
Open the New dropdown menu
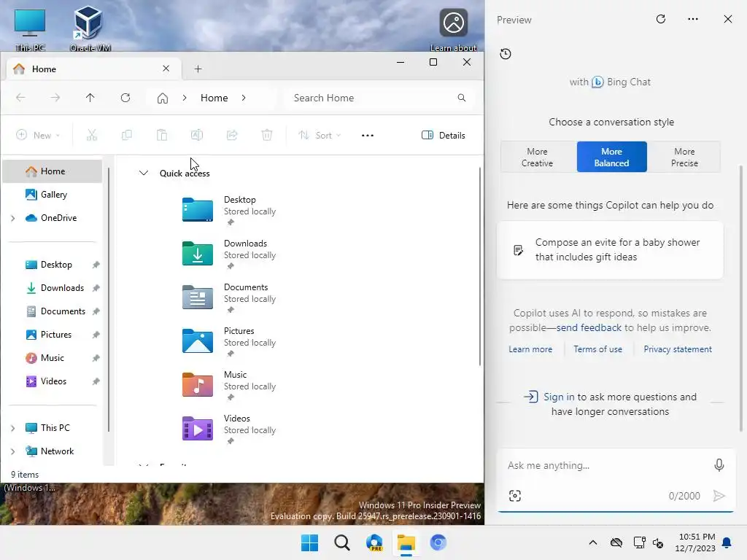click(x=38, y=135)
